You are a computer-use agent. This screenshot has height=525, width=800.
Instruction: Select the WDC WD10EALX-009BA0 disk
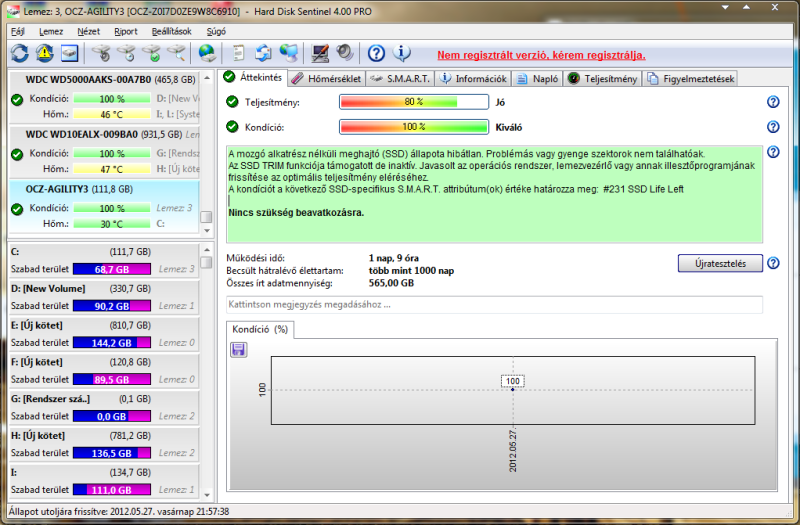click(104, 152)
